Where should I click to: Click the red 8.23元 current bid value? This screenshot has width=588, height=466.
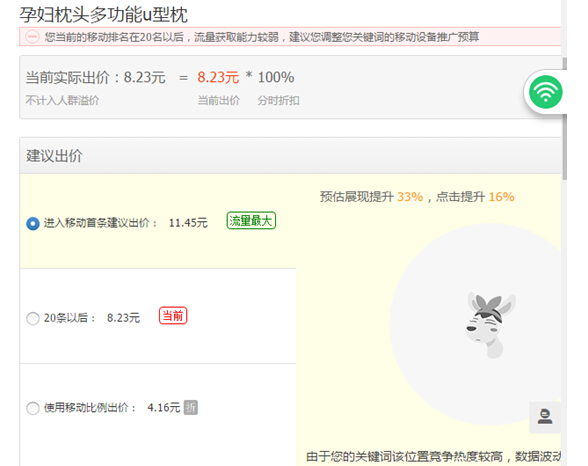(218, 78)
